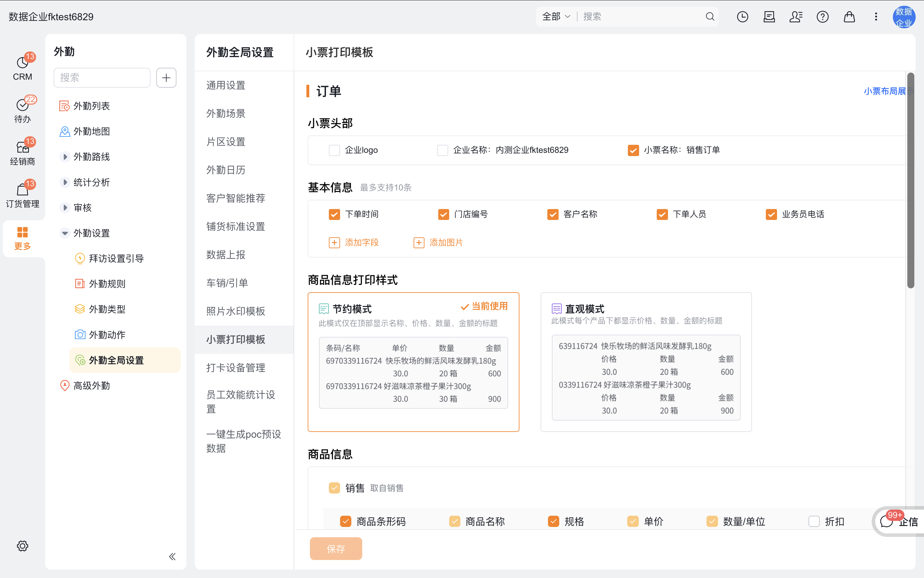Uncheck the 业务员电话 checkbox
This screenshot has width=924, height=578.
(771, 215)
